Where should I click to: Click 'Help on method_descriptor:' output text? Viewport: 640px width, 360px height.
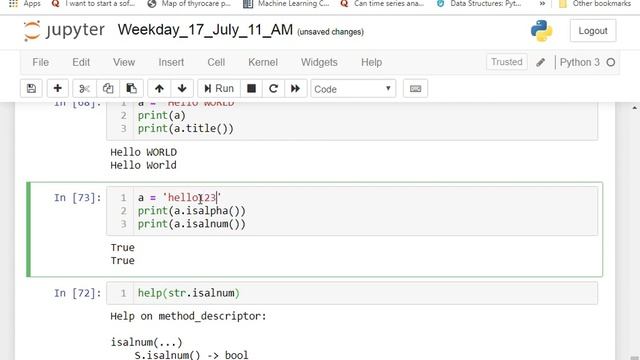coord(188,316)
